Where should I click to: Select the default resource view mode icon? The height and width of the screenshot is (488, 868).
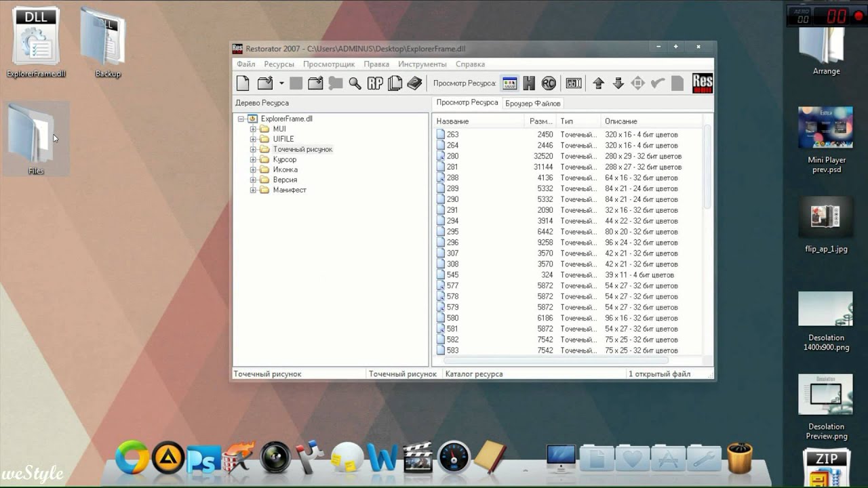pos(509,83)
